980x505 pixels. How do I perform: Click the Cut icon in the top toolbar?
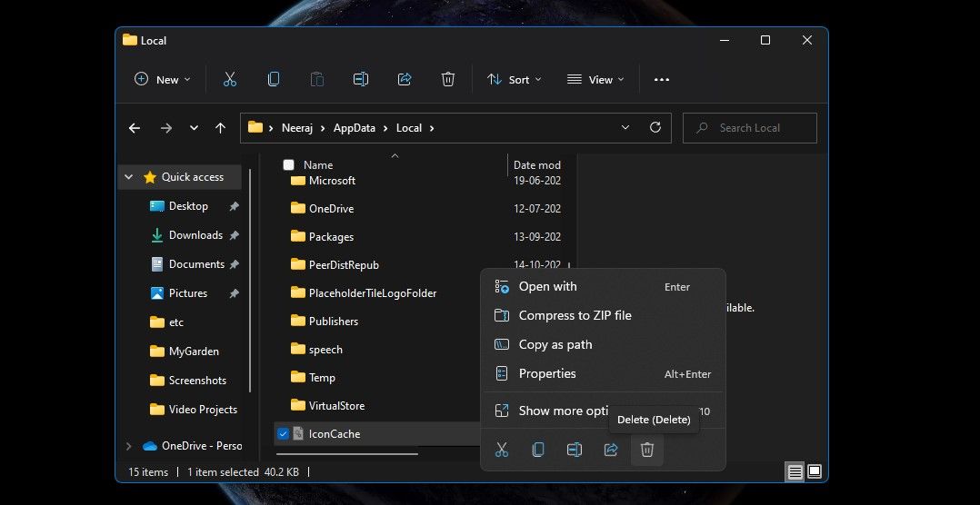229,80
